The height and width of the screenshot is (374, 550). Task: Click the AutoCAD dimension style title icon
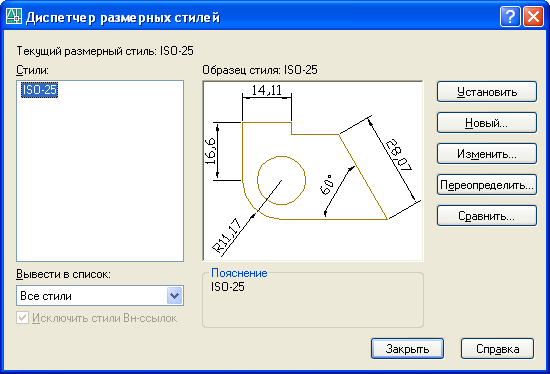(14, 16)
